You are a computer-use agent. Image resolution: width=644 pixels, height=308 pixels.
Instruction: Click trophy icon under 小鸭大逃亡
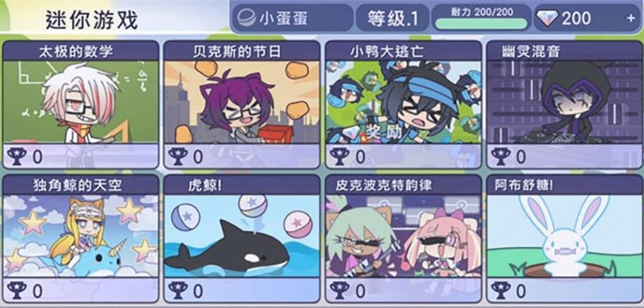pyautogui.click(x=339, y=156)
